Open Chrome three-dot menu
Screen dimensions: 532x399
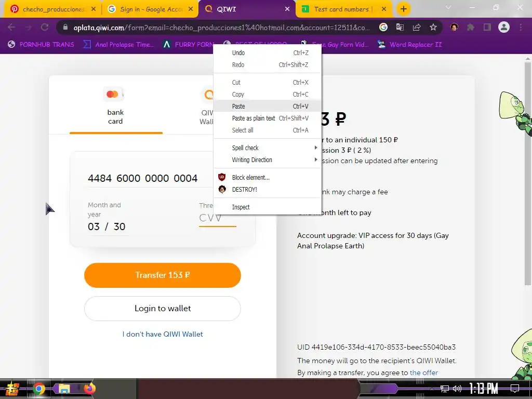[x=521, y=27]
